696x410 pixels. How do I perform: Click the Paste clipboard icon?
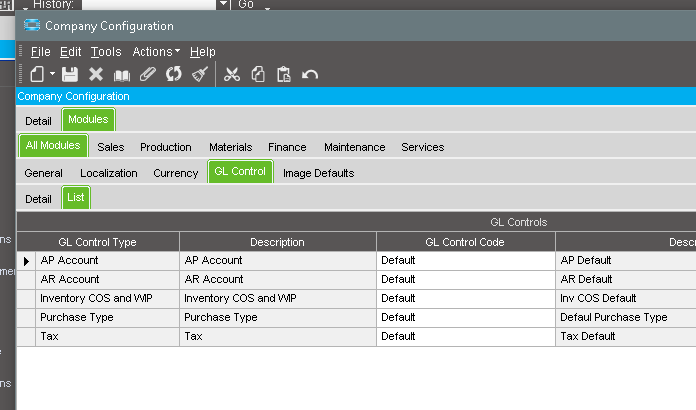pyautogui.click(x=284, y=74)
